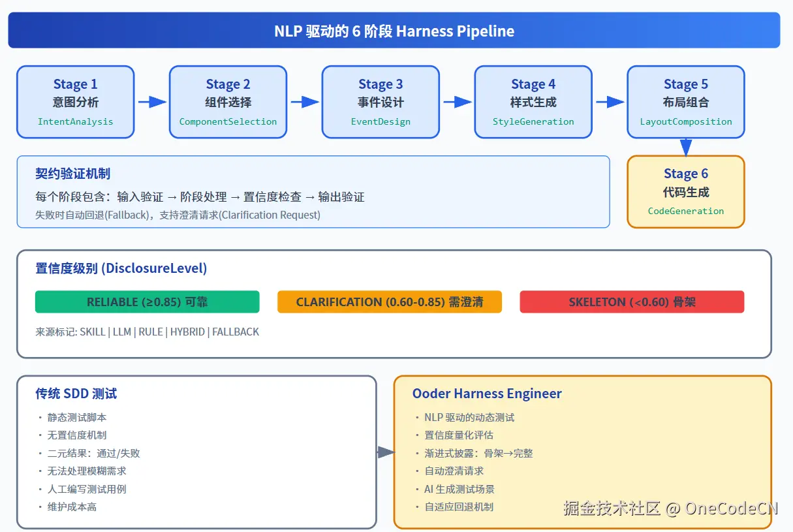This screenshot has width=793, height=532.
Task: Click the Stage 4 样式生成 box
Action: [533, 102]
